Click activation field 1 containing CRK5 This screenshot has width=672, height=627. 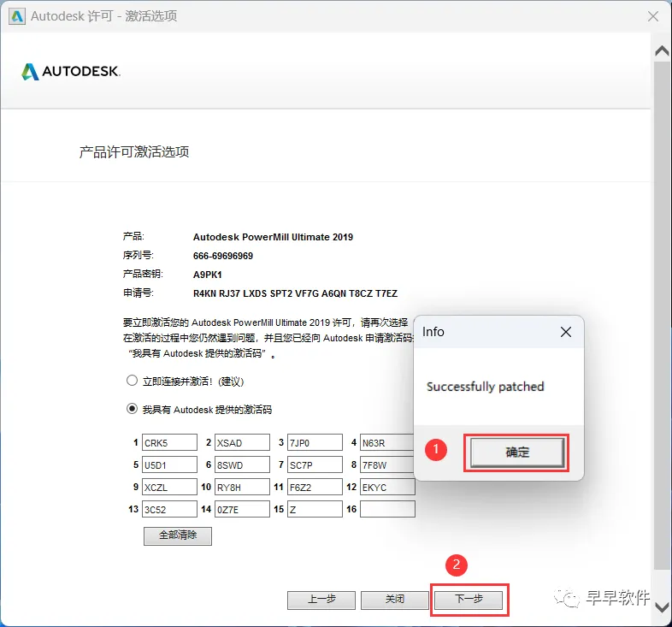pyautogui.click(x=170, y=442)
